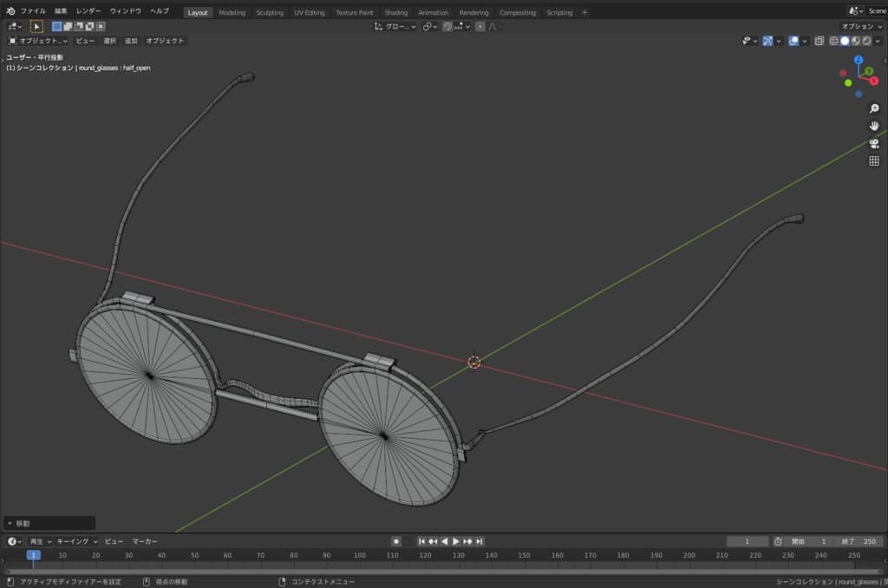Switch to the Rendering workspace tab
The image size is (888, 588).
pos(473,12)
